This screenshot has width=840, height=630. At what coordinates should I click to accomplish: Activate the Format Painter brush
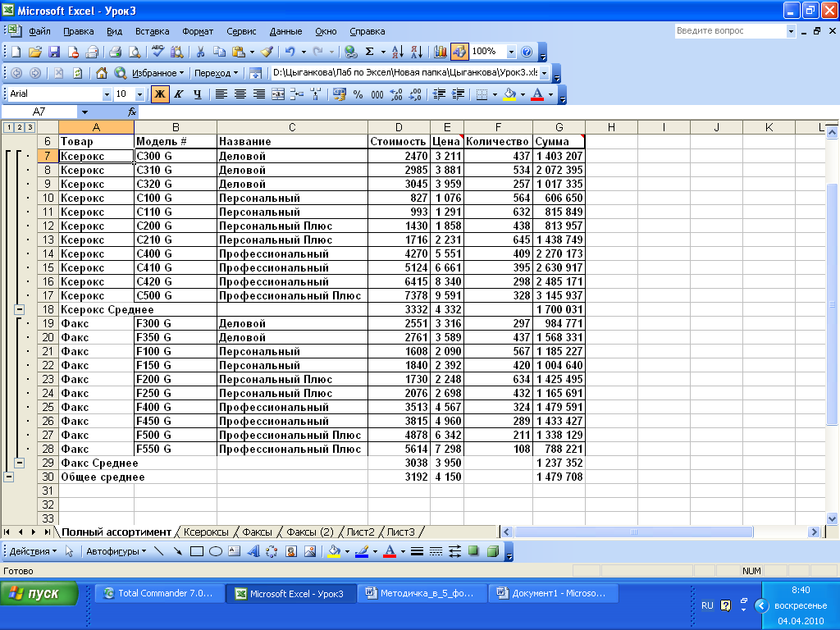pyautogui.click(x=267, y=52)
